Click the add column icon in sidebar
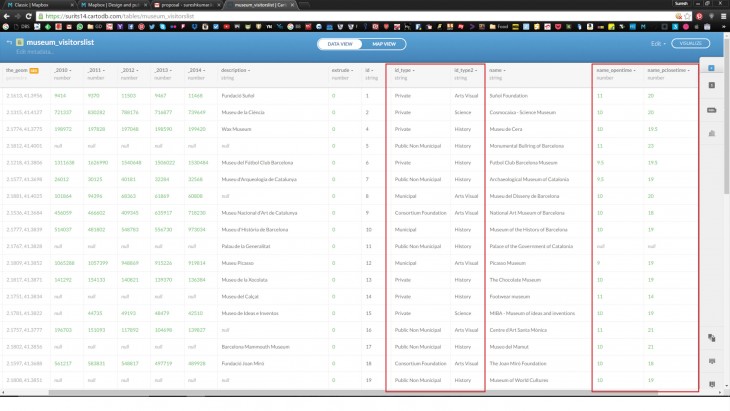730x411 pixels. pos(711,360)
